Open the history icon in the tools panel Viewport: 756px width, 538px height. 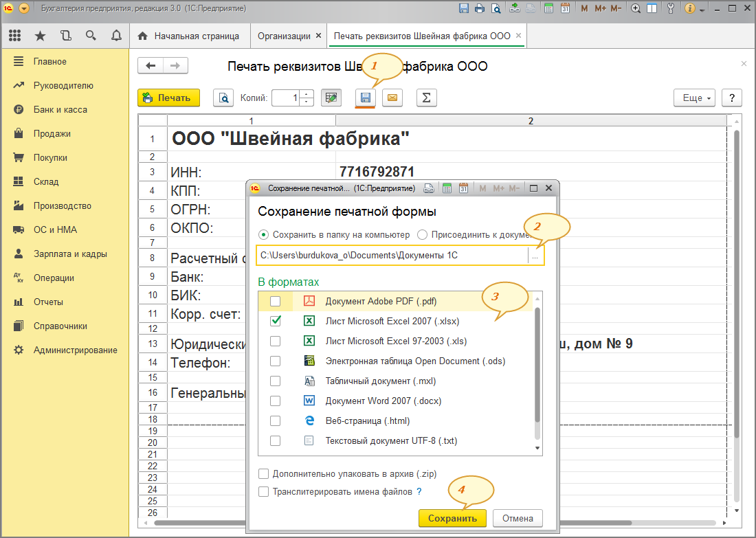(x=65, y=35)
